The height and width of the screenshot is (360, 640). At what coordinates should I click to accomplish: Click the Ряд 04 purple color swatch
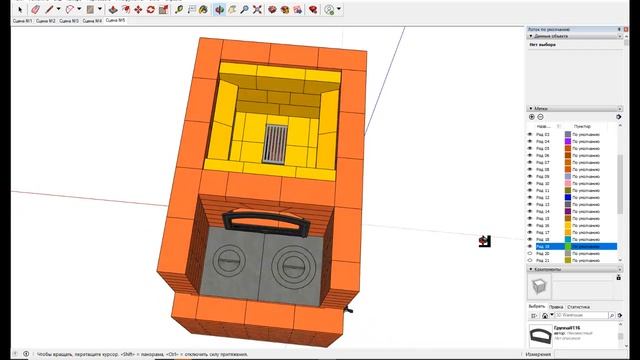(x=568, y=141)
